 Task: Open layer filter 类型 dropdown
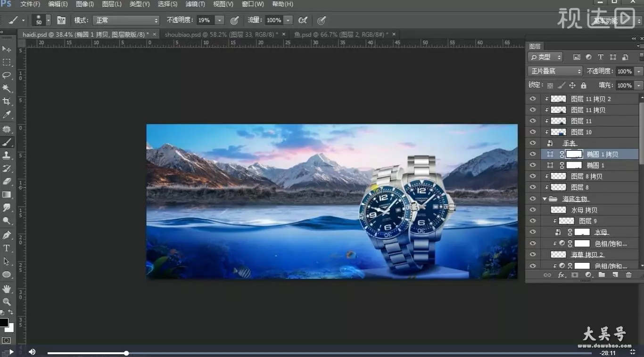tap(545, 57)
